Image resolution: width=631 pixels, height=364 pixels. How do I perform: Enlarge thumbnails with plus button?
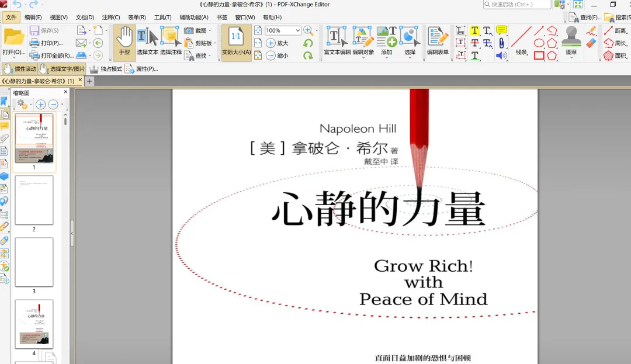41,105
